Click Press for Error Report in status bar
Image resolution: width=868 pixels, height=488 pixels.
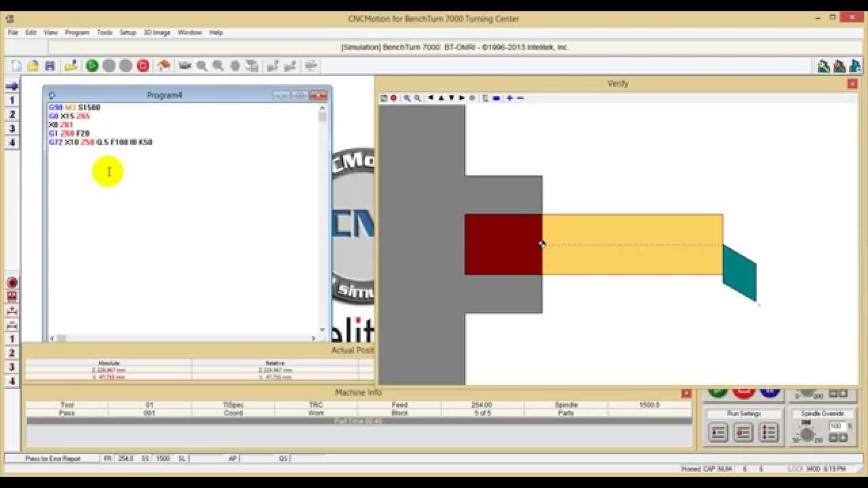53,459
